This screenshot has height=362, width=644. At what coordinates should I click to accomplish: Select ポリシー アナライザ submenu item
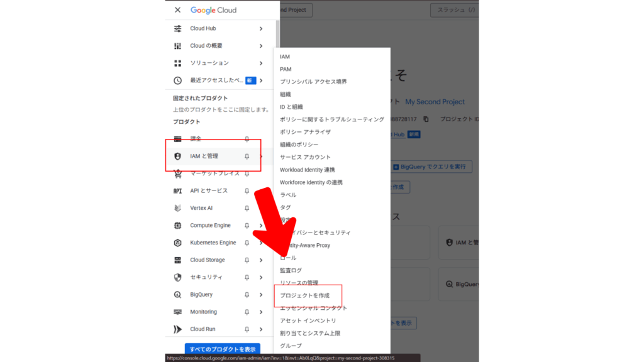tap(305, 132)
